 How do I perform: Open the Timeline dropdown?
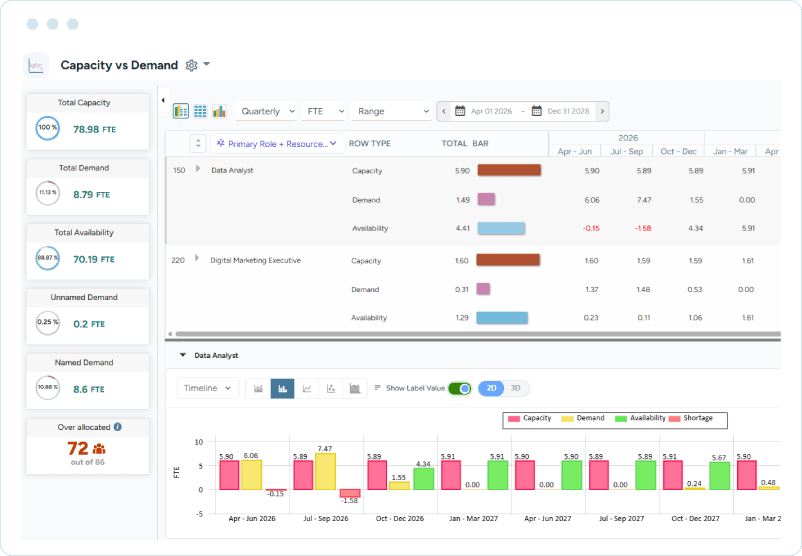pos(207,388)
